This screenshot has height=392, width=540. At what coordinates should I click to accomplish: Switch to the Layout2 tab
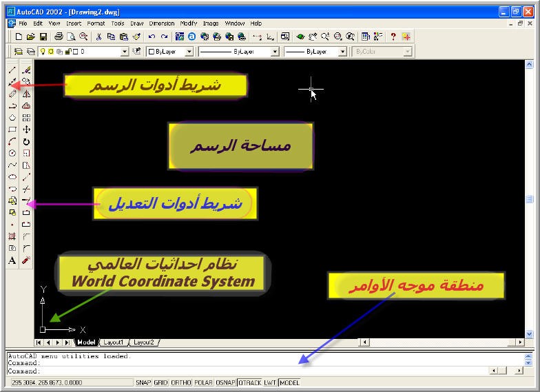coord(143,342)
